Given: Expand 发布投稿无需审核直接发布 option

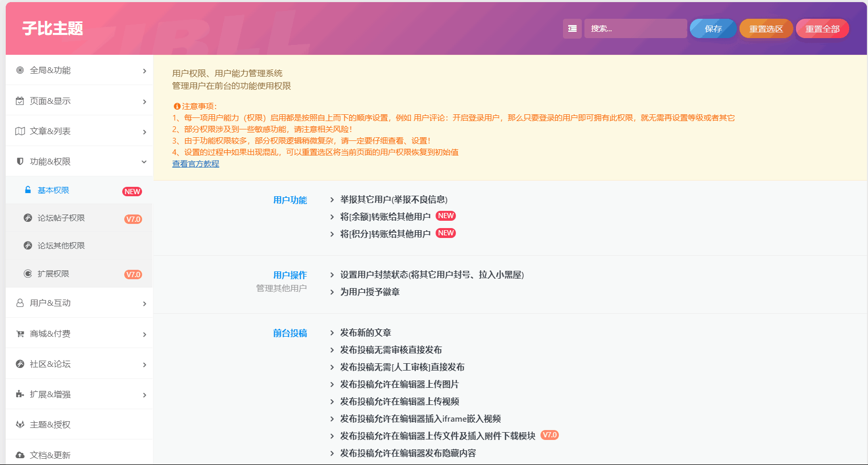Looking at the screenshot, I should pos(386,350).
